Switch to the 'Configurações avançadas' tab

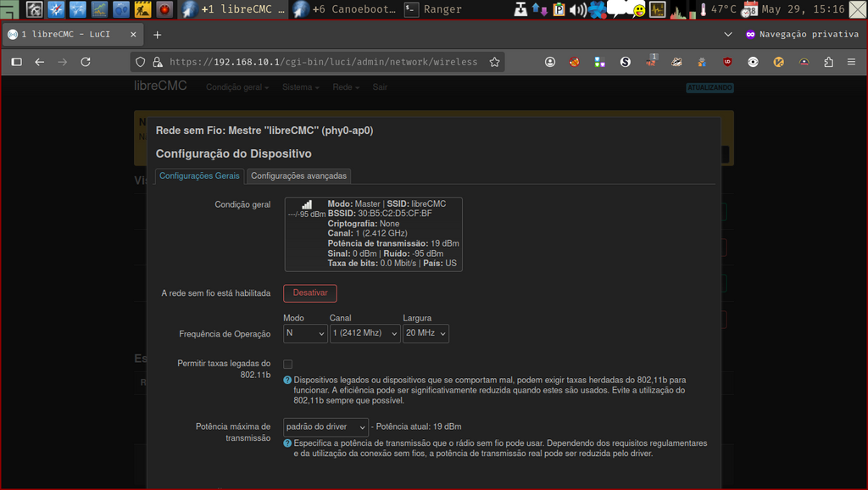pyautogui.click(x=298, y=175)
